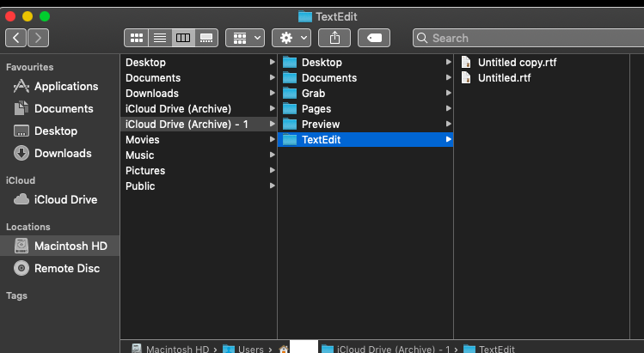Select the Pictures folder row
This screenshot has width=644, height=353.
click(199, 170)
